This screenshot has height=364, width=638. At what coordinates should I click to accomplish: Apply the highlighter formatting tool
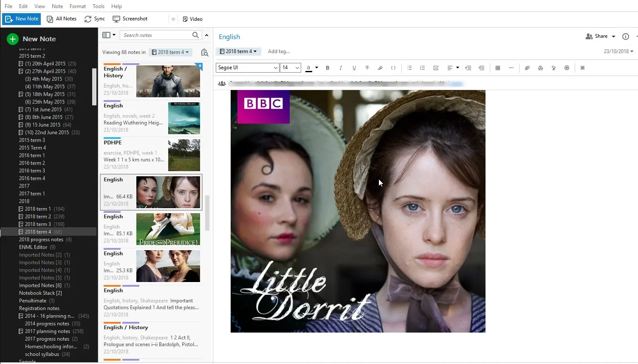(x=380, y=68)
